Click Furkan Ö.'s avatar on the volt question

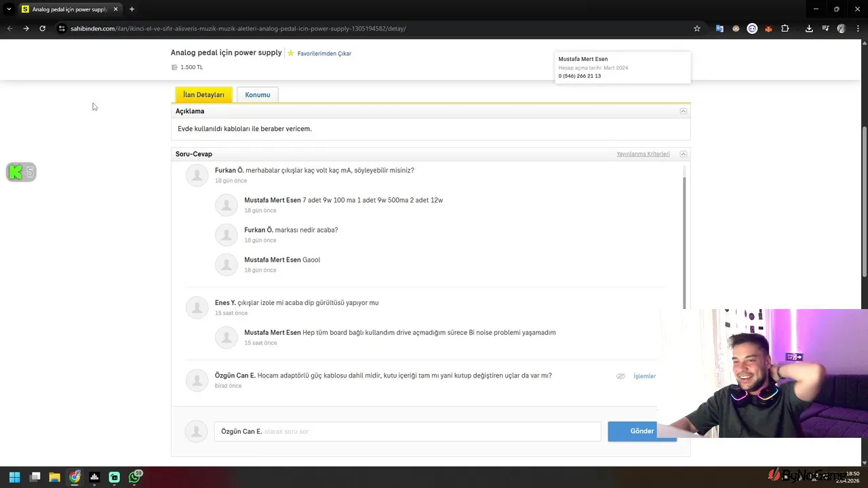197,175
